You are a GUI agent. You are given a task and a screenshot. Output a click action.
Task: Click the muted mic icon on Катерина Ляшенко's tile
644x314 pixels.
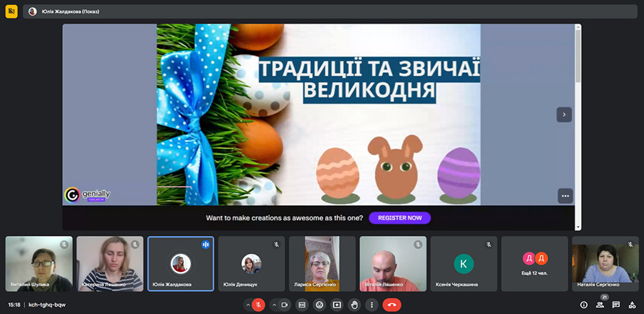click(x=135, y=245)
